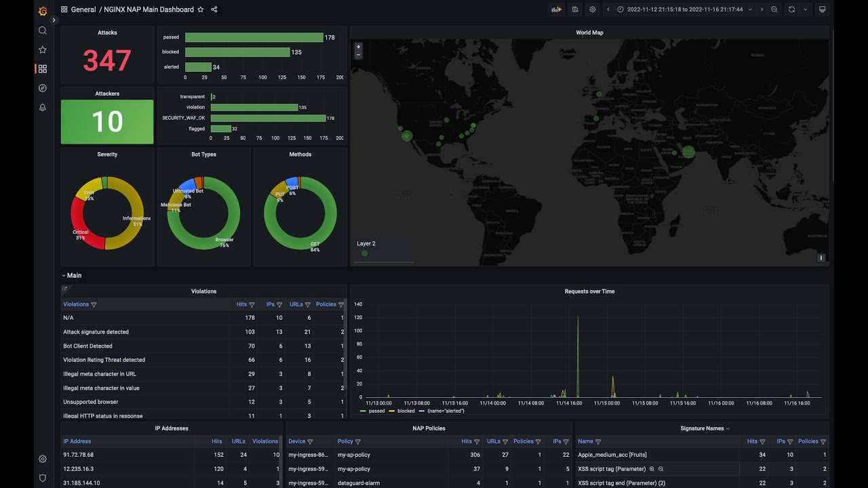Open the Violations panel title menu
Screen dimensions: 868x488
click(203, 291)
